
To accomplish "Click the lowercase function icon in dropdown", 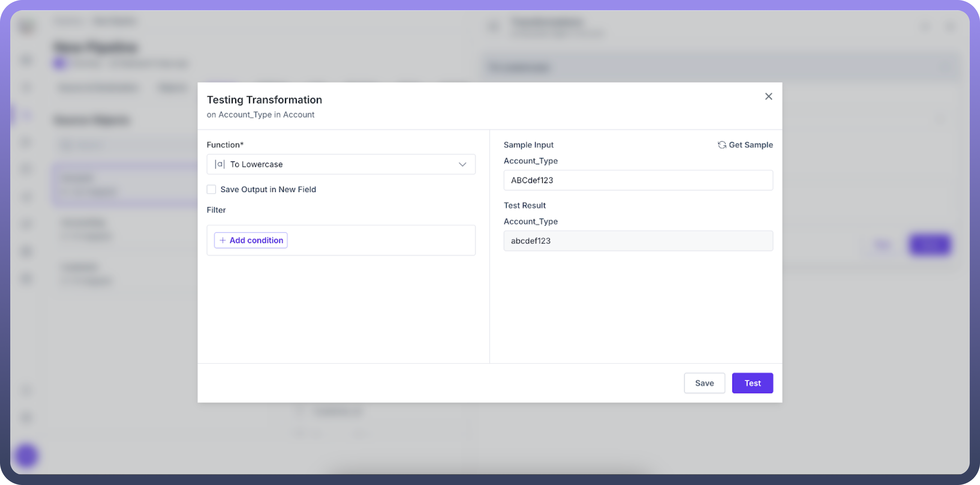I will coord(219,164).
